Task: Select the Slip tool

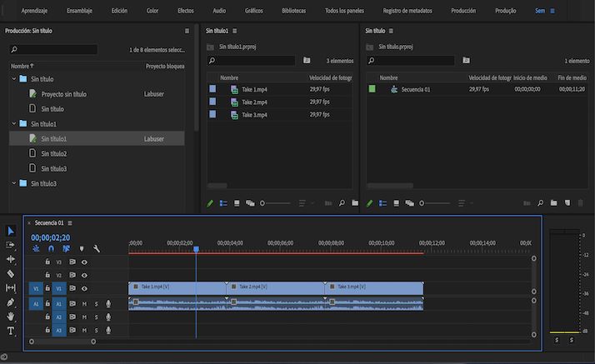Action: [x=11, y=288]
